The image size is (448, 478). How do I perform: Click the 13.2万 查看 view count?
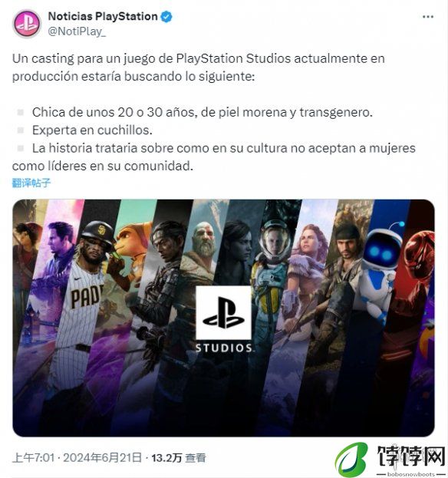coord(179,458)
